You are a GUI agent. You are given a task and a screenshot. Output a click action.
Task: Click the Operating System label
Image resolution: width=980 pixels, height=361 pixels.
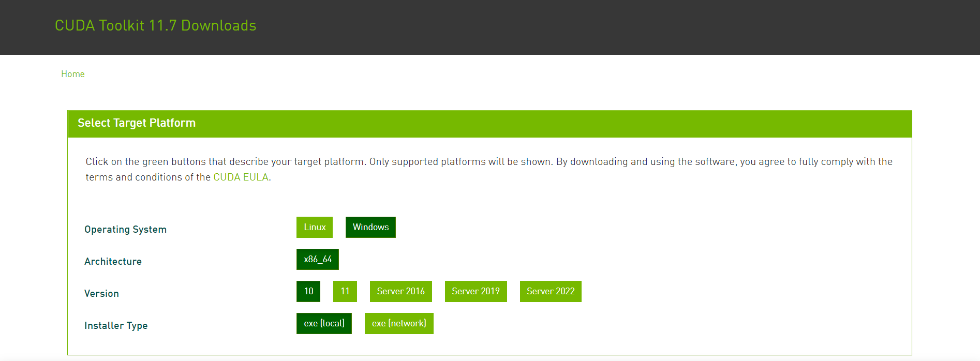(x=126, y=229)
